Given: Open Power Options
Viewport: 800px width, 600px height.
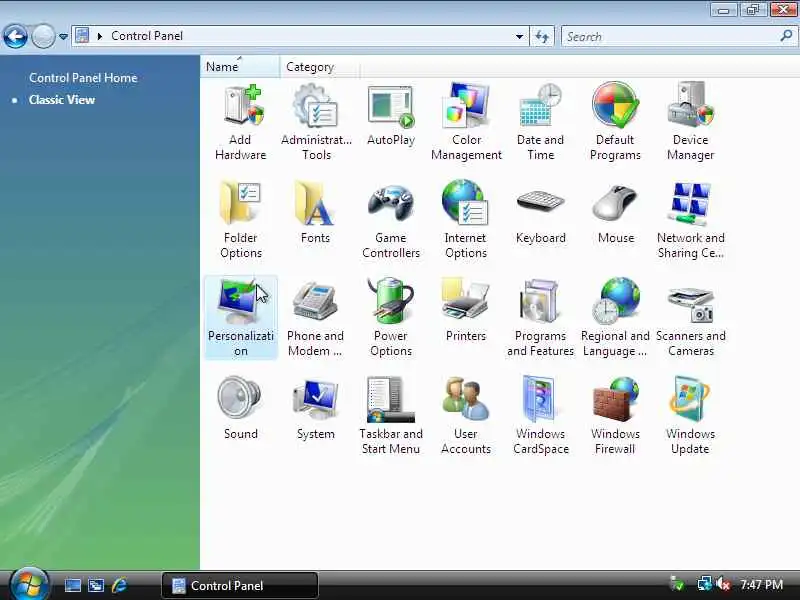Looking at the screenshot, I should 391,317.
